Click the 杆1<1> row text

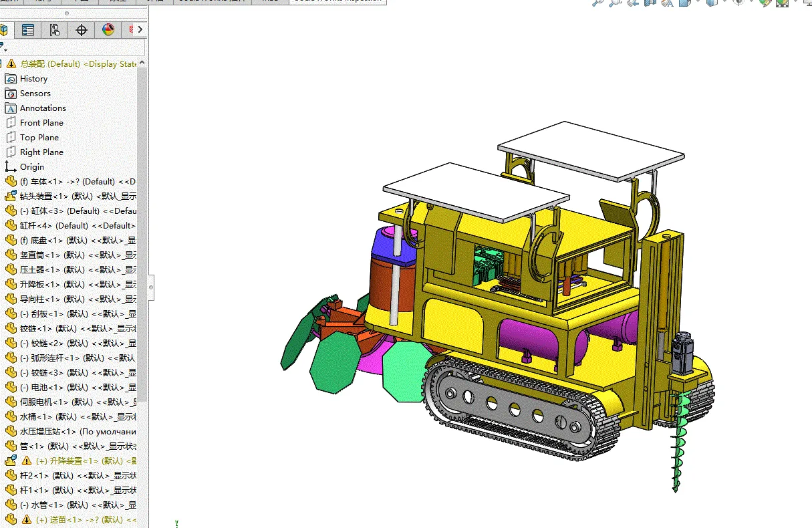click(78, 491)
